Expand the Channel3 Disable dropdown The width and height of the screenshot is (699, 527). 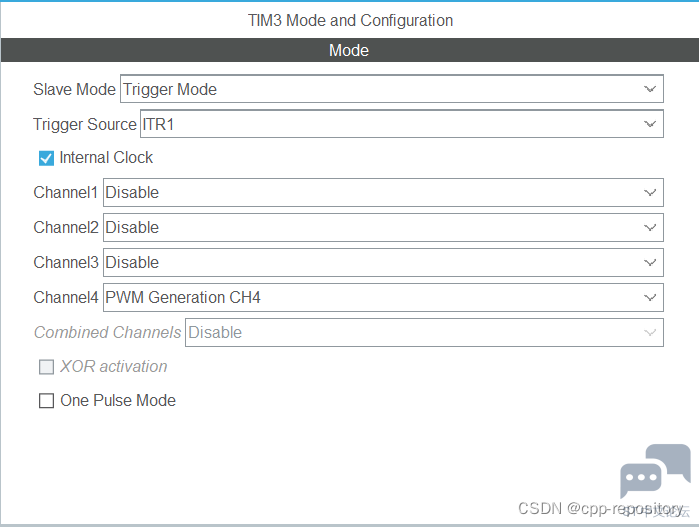pos(383,263)
